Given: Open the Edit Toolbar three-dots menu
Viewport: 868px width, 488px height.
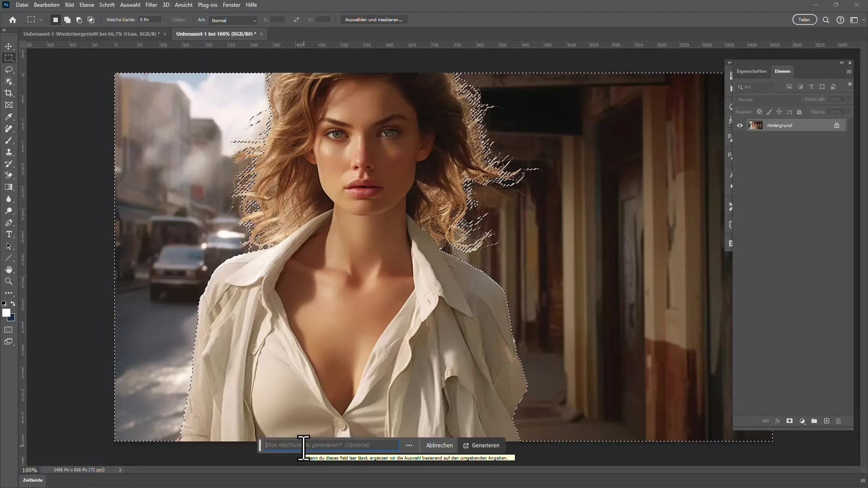Looking at the screenshot, I should click(x=9, y=293).
